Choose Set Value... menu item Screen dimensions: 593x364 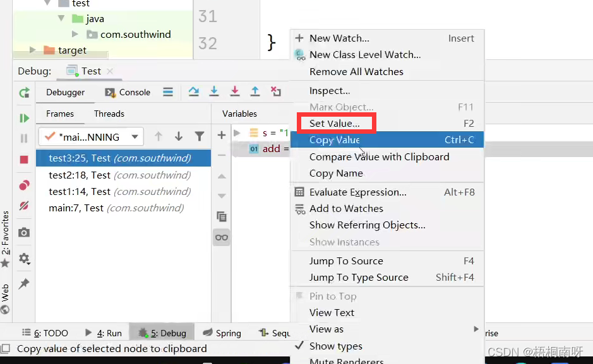387,124
